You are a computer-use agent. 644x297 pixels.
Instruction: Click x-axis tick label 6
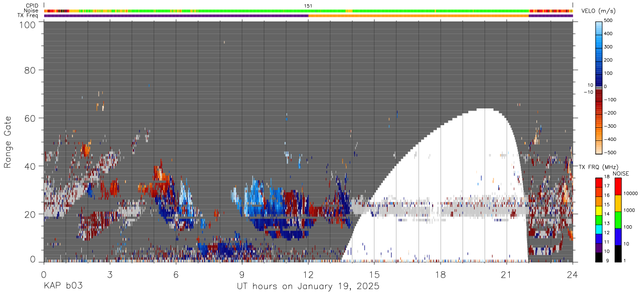[x=176, y=274]
